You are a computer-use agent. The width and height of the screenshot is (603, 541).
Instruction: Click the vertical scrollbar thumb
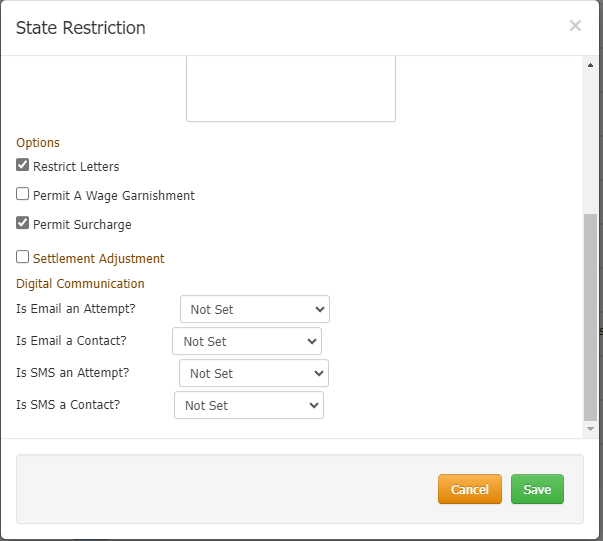590,315
